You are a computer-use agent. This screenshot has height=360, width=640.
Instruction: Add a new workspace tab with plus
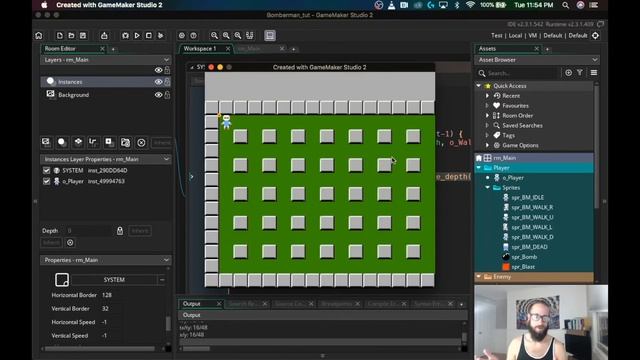(293, 49)
